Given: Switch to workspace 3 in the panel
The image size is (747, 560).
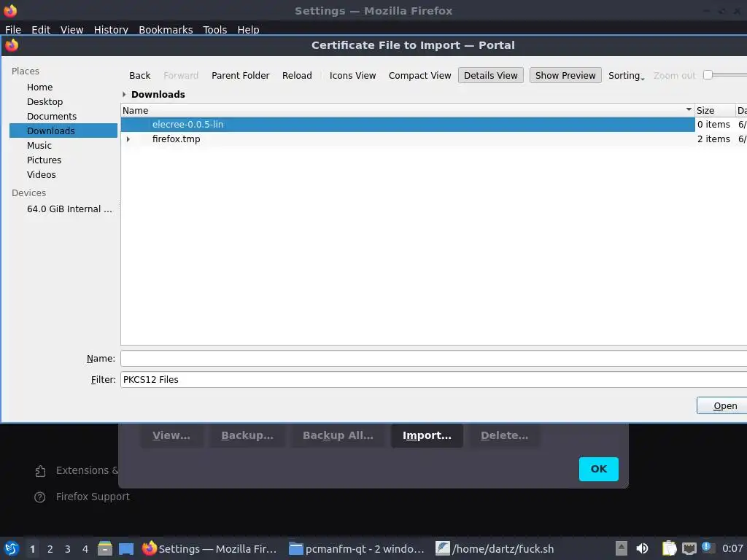Looking at the screenshot, I should [x=68, y=549].
